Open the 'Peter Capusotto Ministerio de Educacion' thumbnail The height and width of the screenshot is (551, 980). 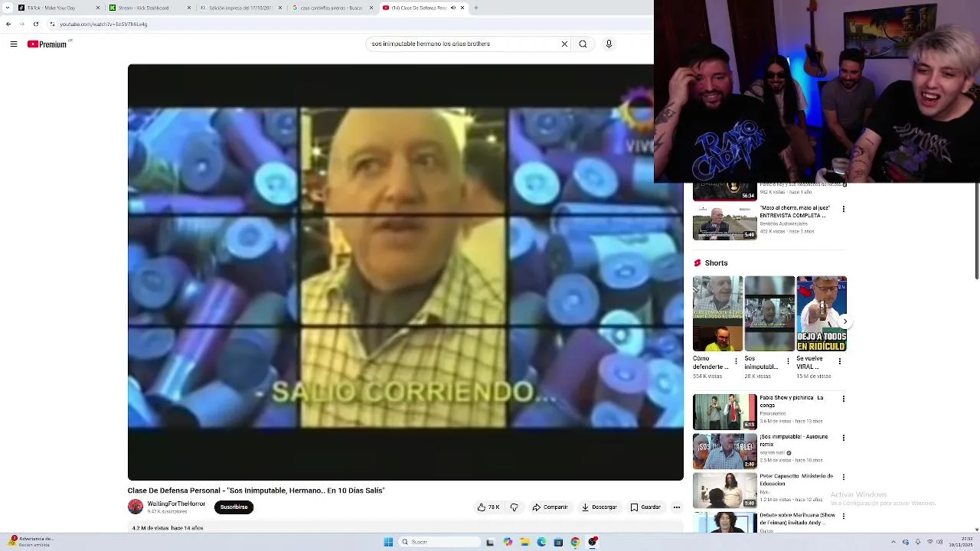[724, 491]
